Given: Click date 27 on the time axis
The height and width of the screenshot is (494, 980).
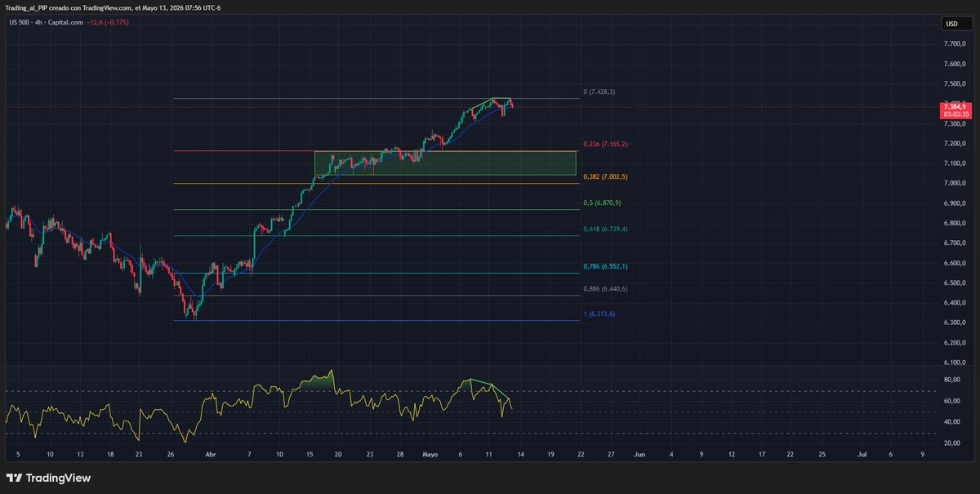Looking at the screenshot, I should pyautogui.click(x=611, y=453).
